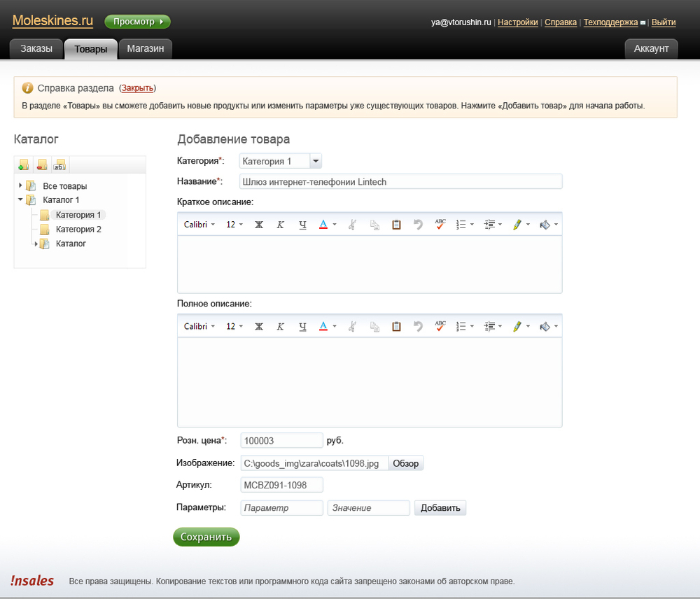
Task: Run spell check in short description toolbar
Action: pos(440,225)
